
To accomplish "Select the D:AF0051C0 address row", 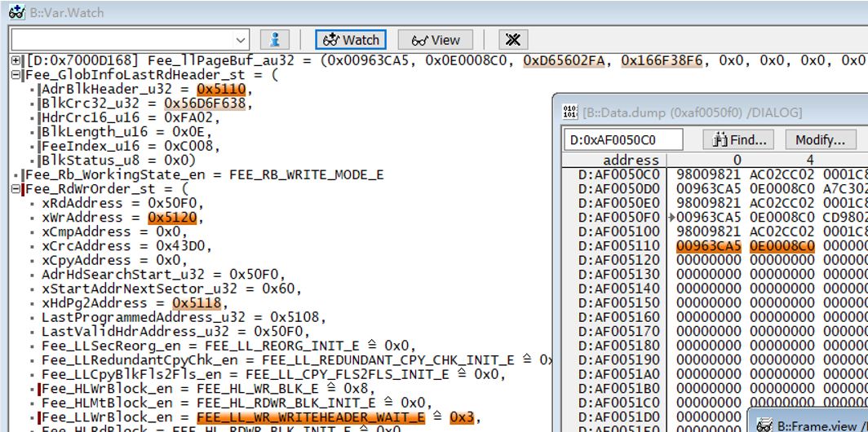I will pos(619,403).
